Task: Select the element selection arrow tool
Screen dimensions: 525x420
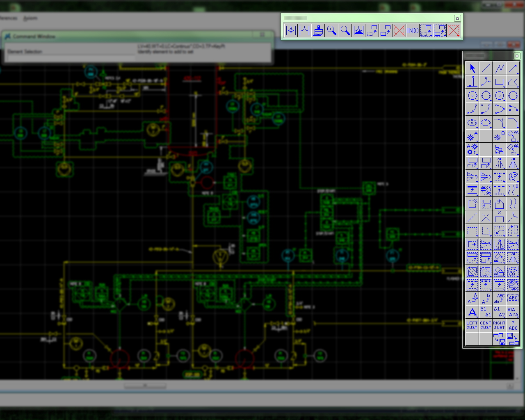Action: pyautogui.click(x=472, y=68)
